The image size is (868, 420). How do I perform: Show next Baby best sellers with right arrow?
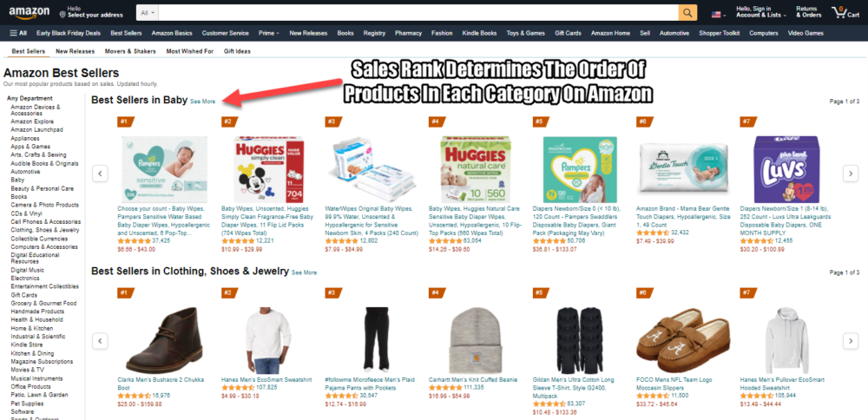coord(851,174)
